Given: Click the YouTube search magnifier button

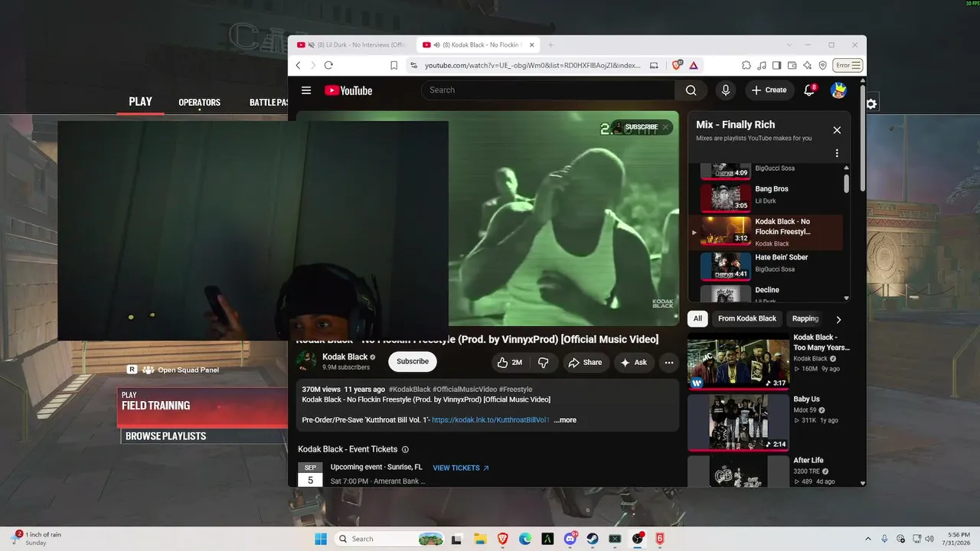Looking at the screenshot, I should [x=691, y=90].
